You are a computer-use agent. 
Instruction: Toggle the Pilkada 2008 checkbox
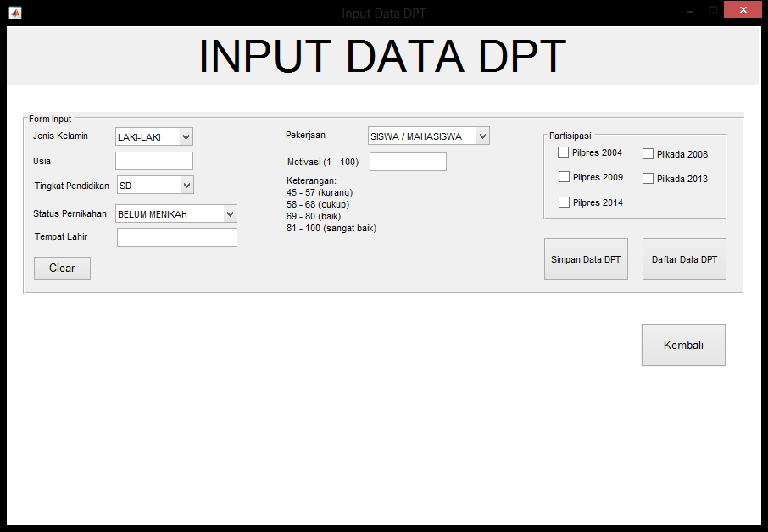(648, 154)
